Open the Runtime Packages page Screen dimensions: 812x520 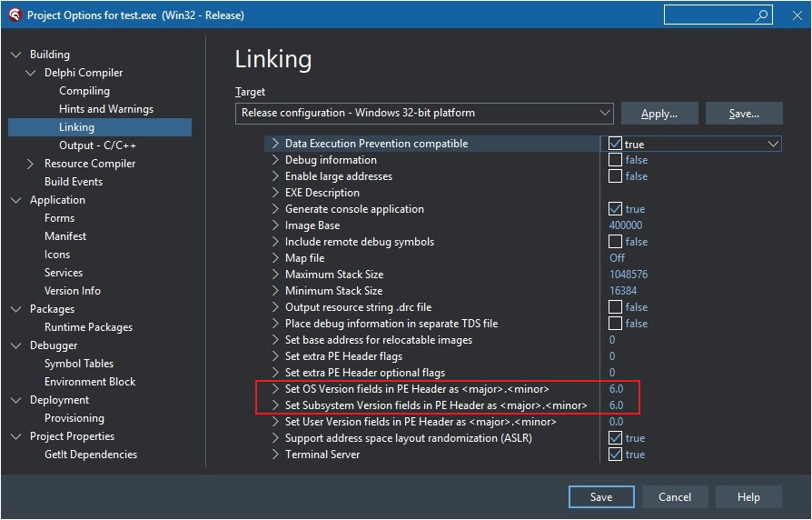(x=88, y=327)
